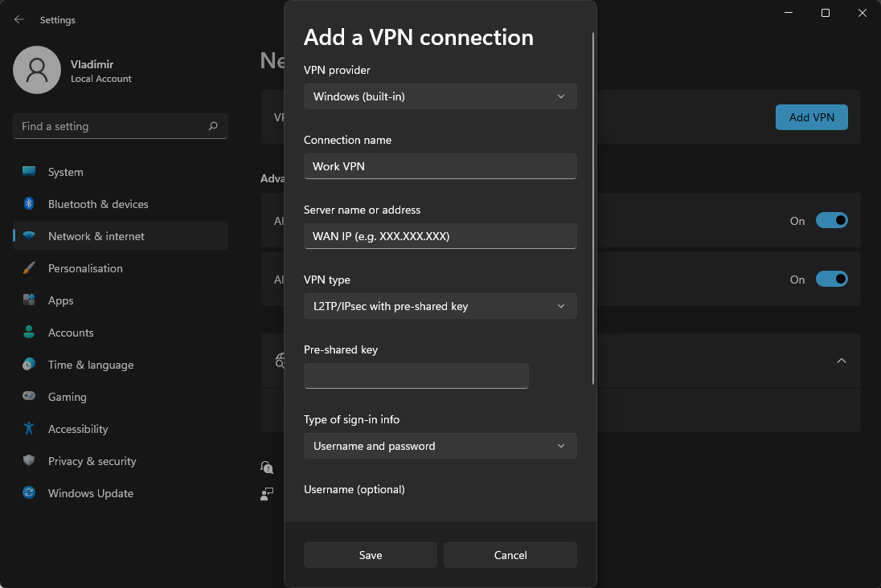Click the Accounts person icon
The image size is (881, 588).
pos(29,333)
